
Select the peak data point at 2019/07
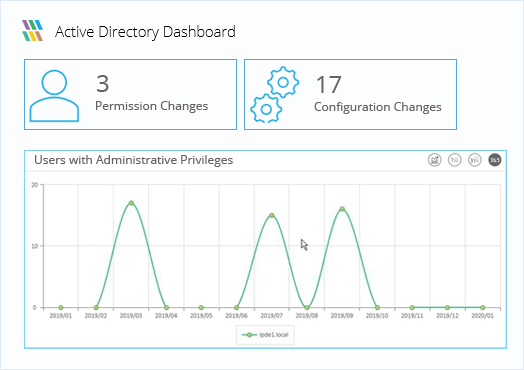click(x=272, y=216)
